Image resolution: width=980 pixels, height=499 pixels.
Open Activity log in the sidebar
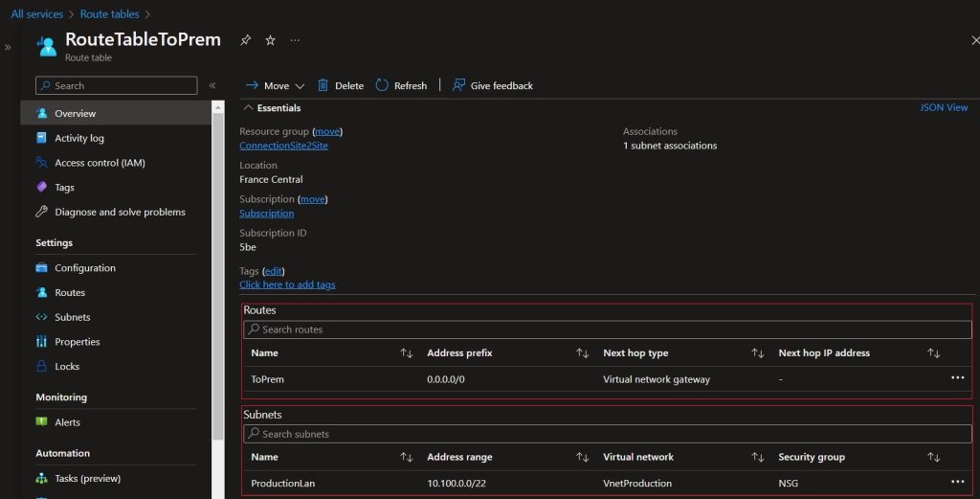click(x=78, y=138)
